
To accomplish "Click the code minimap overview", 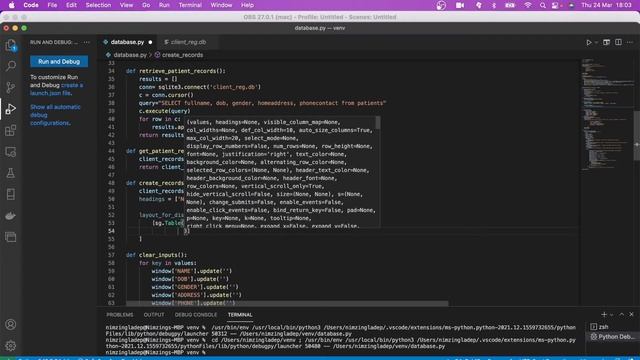I will point(607,114).
